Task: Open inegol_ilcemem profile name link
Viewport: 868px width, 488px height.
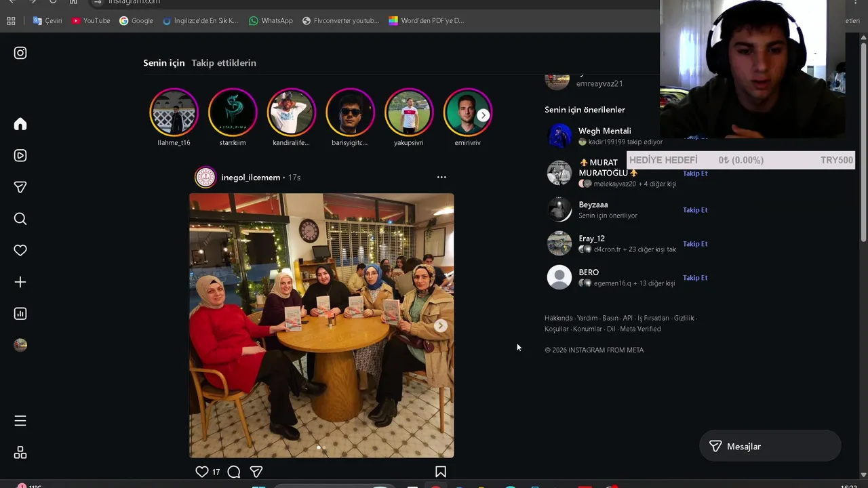Action: point(250,178)
